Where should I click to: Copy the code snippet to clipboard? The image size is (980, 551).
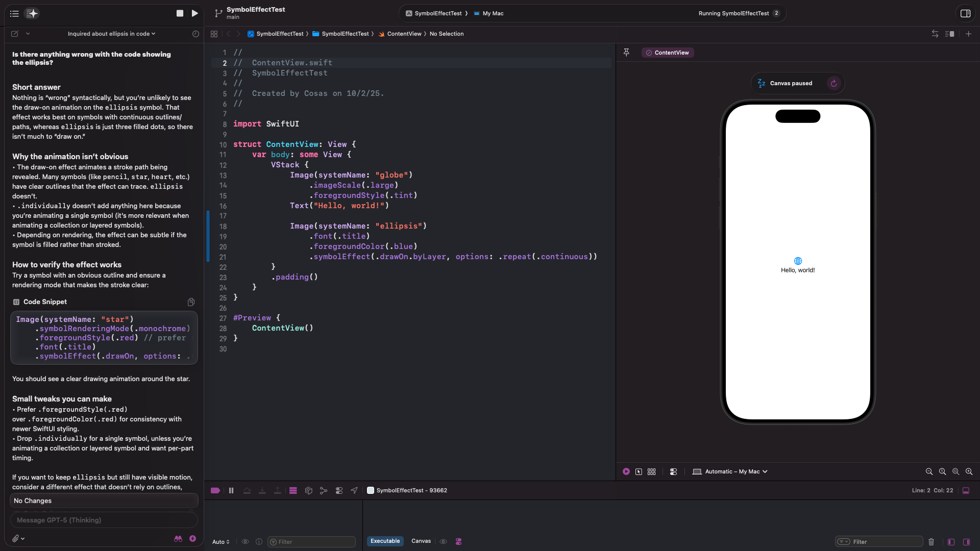tap(191, 302)
